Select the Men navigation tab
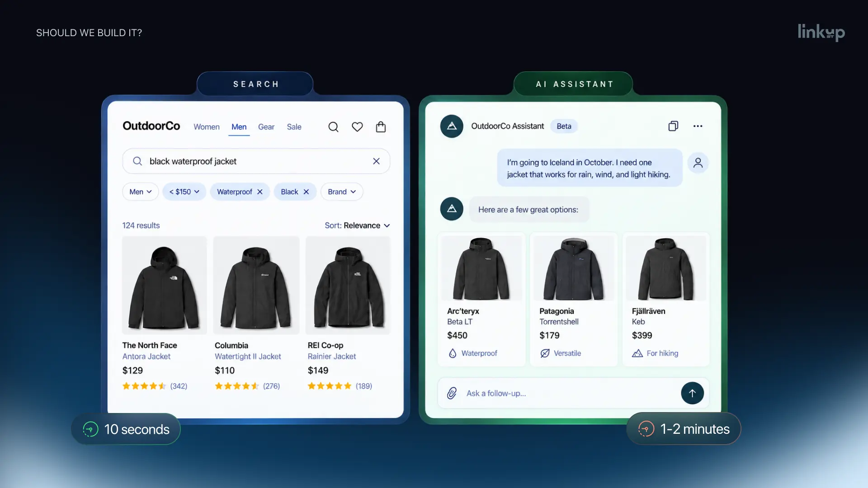Screen dimensions: 868x488 (x=239, y=127)
